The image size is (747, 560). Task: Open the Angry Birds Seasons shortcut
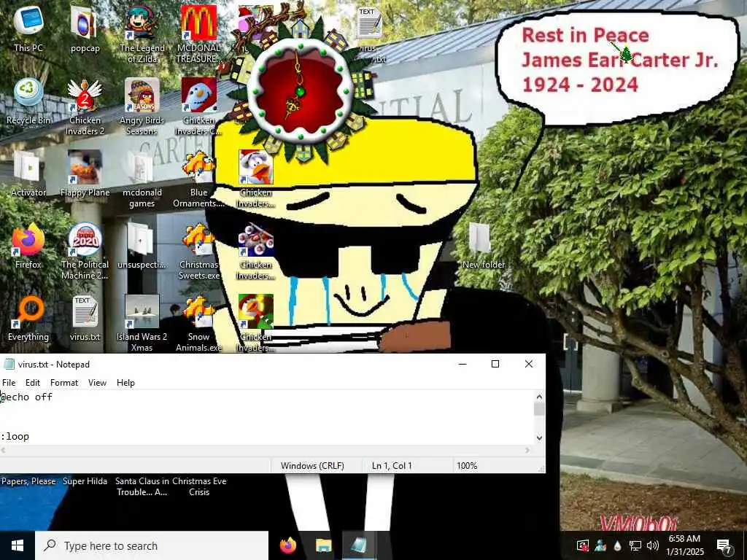[x=142, y=106]
